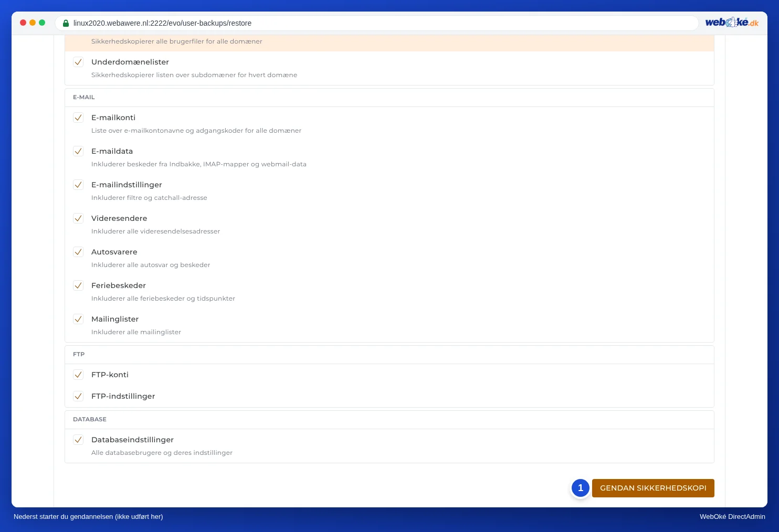Screen dimensions: 779x532
Task: Select the E-MAIL section header
Action: pos(84,97)
